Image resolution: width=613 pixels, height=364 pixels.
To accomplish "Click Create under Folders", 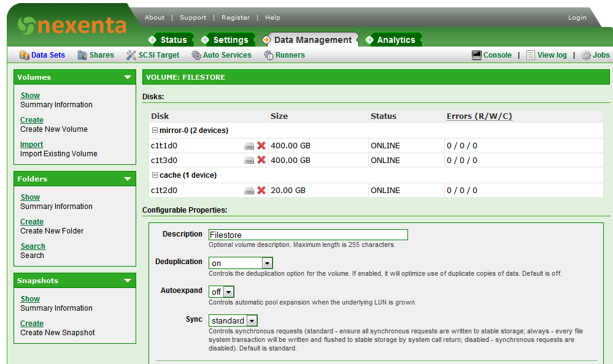I will coord(32,222).
